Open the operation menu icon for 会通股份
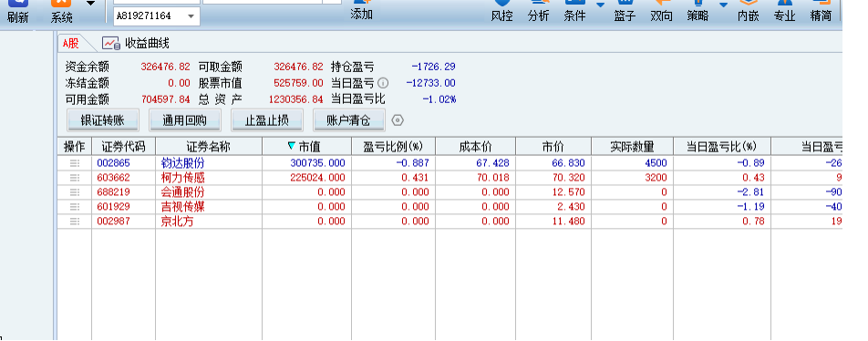 pos(75,192)
